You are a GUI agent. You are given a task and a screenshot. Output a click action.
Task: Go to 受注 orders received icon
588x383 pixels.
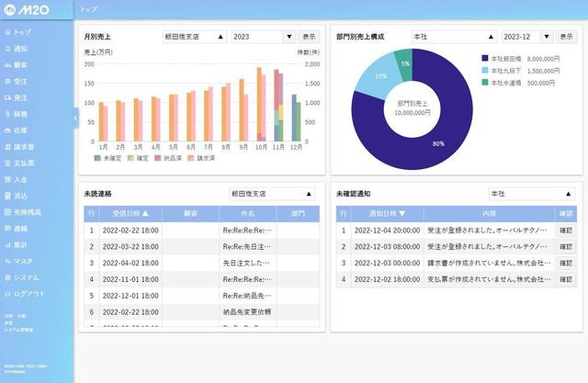8,82
